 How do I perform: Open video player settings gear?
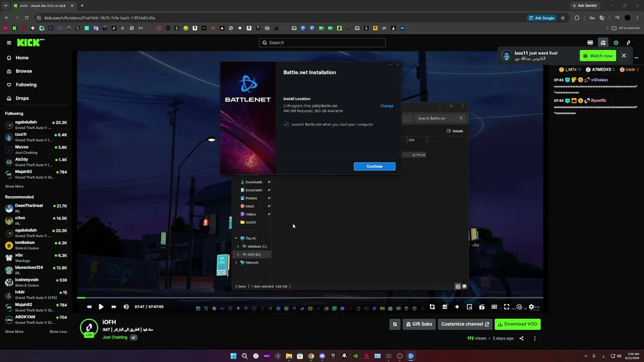click(x=531, y=307)
